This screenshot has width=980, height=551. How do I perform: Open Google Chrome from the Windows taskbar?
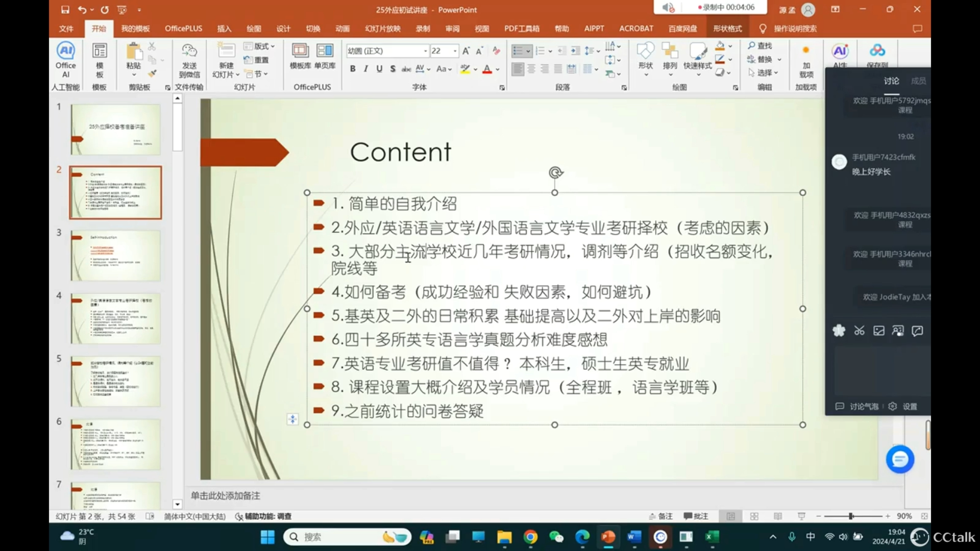point(530,537)
